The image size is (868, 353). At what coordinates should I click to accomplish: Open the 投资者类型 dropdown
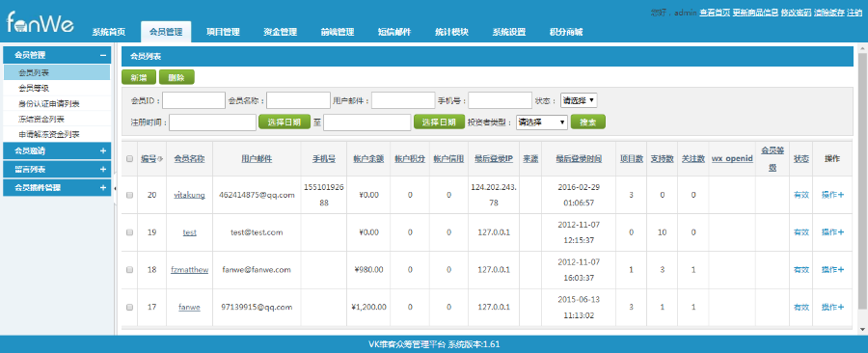(541, 122)
